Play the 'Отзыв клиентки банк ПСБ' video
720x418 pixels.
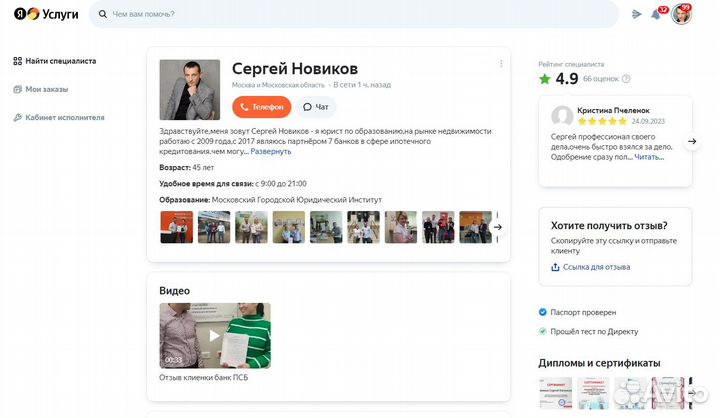click(215, 336)
